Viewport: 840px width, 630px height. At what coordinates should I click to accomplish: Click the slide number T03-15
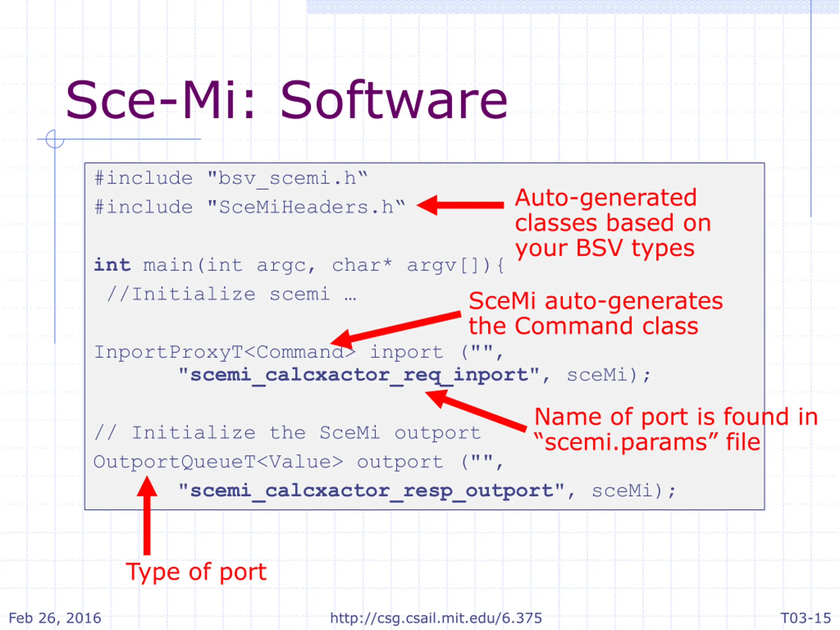[806, 618]
